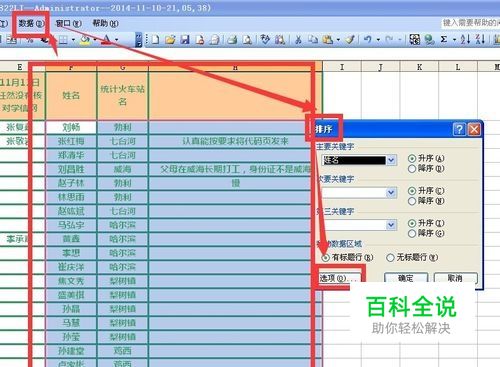Viewport: 500px width, 367px height.
Task: Select column I header
Action: (342, 67)
